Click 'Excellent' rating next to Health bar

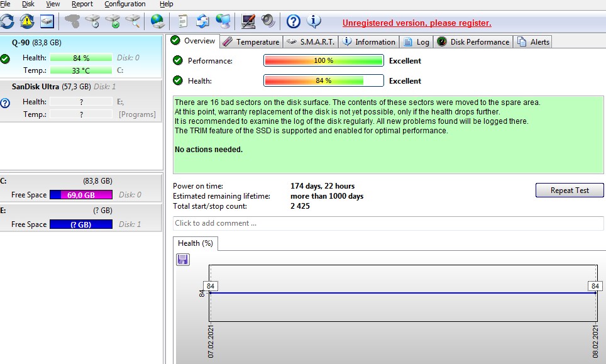(x=405, y=80)
